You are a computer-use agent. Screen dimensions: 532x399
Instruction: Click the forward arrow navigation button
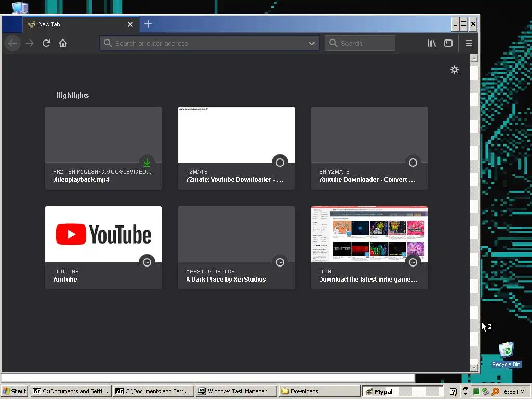pyautogui.click(x=30, y=43)
